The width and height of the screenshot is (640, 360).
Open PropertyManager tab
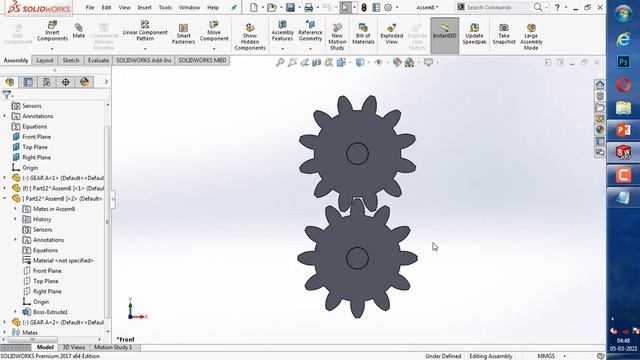pos(28,82)
